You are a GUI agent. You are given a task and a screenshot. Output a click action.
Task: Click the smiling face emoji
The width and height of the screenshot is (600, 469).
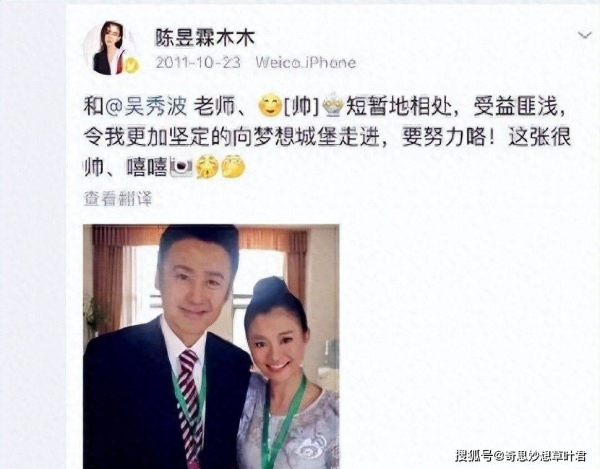[x=270, y=107]
